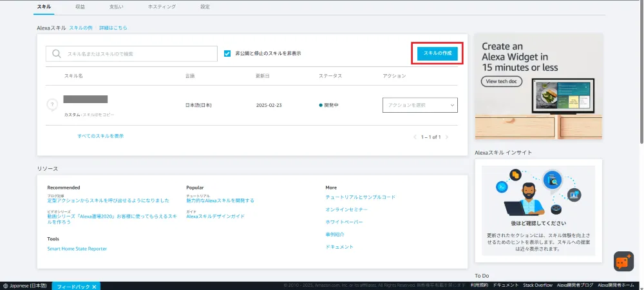The height and width of the screenshot is (290, 644).
Task: Click the redacted skill name
Action: tap(86, 99)
